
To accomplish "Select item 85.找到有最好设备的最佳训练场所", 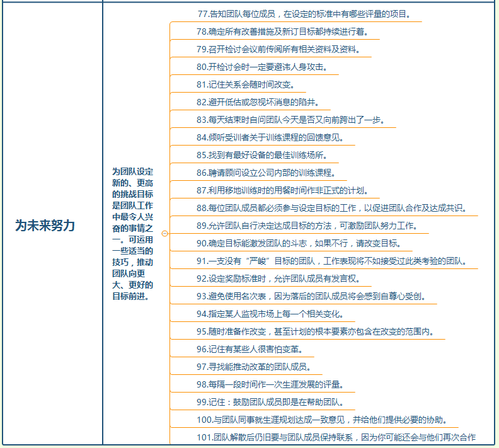I will [x=262, y=155].
